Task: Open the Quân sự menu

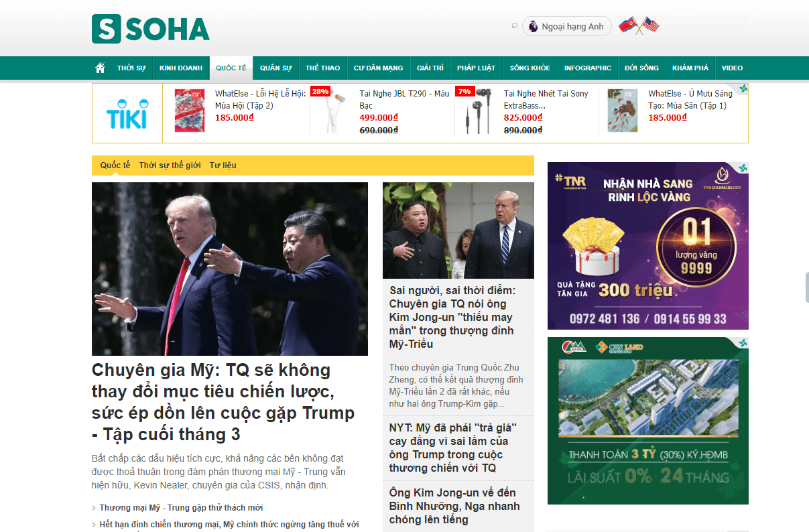Action: pyautogui.click(x=276, y=68)
